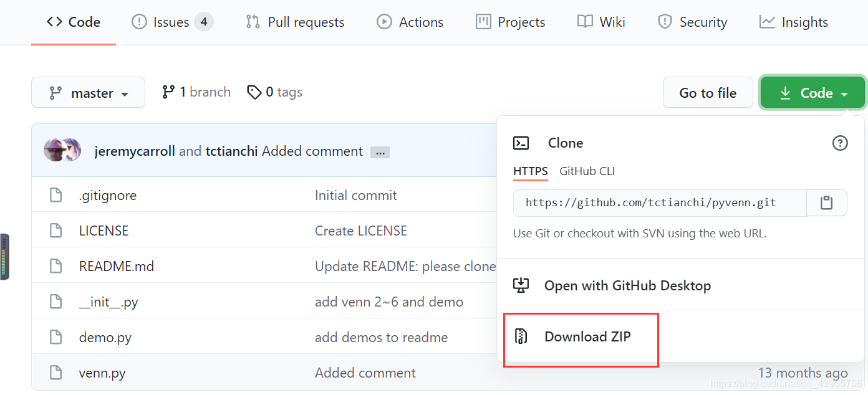The width and height of the screenshot is (868, 395).
Task: Click the venn.py file icon
Action: click(x=56, y=373)
